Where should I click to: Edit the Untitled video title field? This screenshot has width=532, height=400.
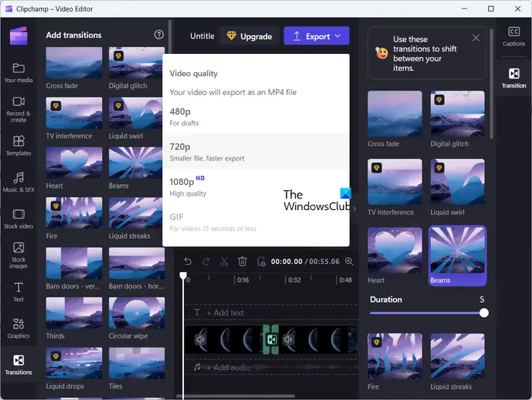coord(202,36)
